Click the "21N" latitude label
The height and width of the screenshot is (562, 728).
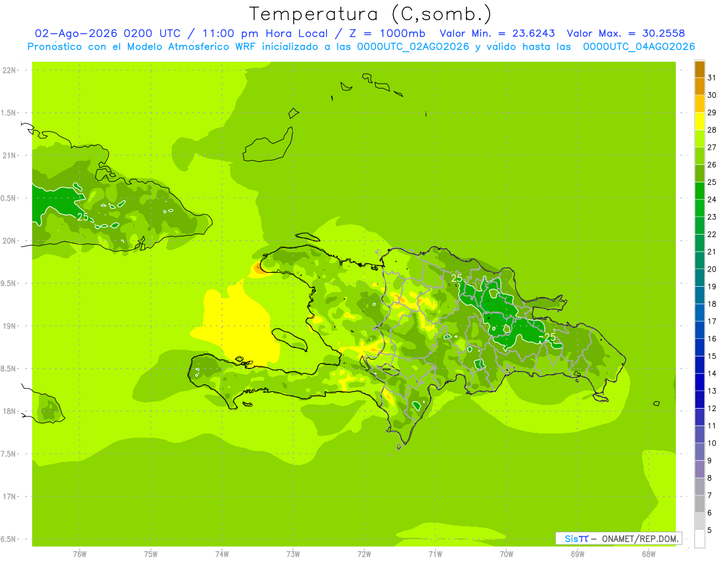tap(9, 155)
